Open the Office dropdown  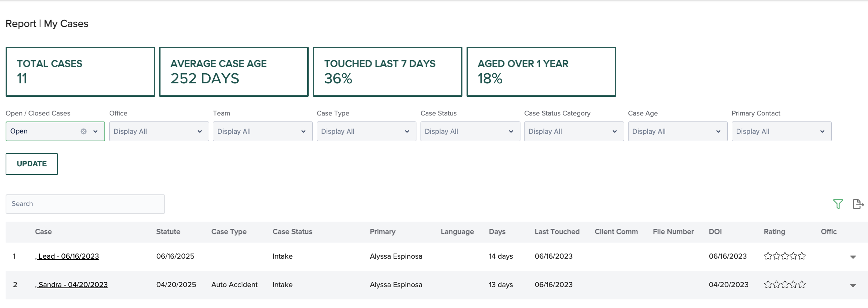[159, 132]
